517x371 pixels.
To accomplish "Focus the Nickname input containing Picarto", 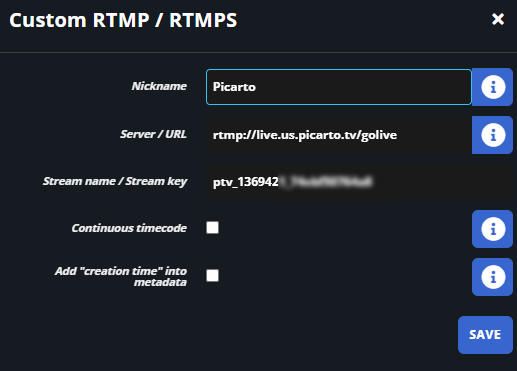I will pos(339,87).
